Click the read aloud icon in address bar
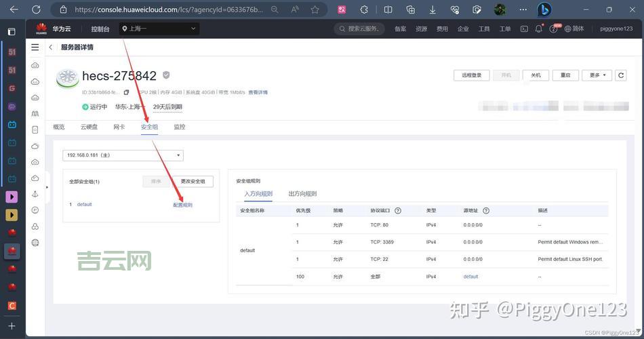The width and height of the screenshot is (644, 339). [x=295, y=9]
